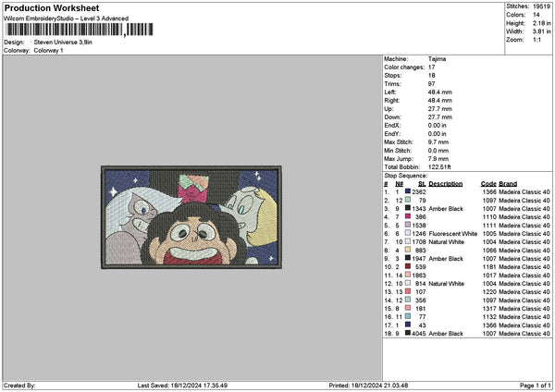Viewport: 555px width, 392px height.
Task: Click the Stops value 18
Action: [431, 76]
